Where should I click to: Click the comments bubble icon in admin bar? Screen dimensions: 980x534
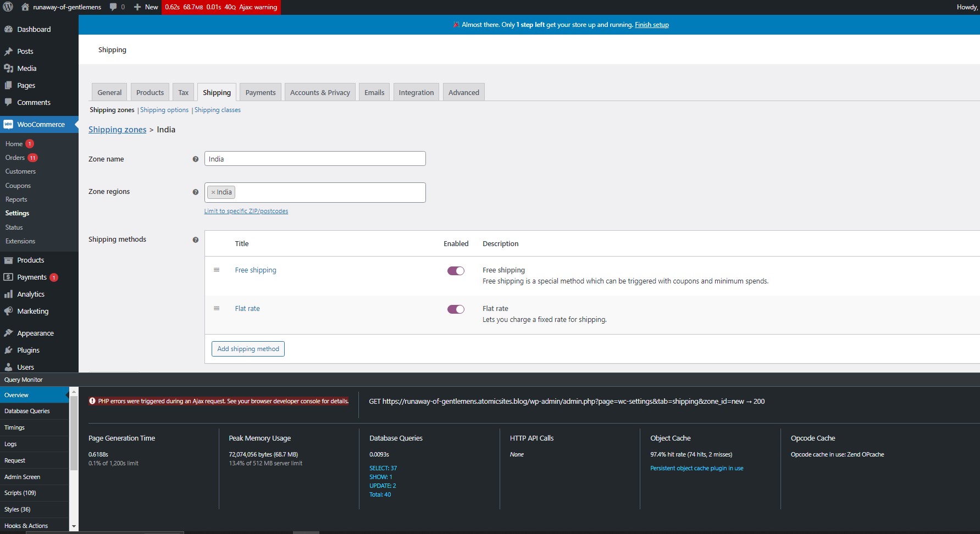[113, 7]
